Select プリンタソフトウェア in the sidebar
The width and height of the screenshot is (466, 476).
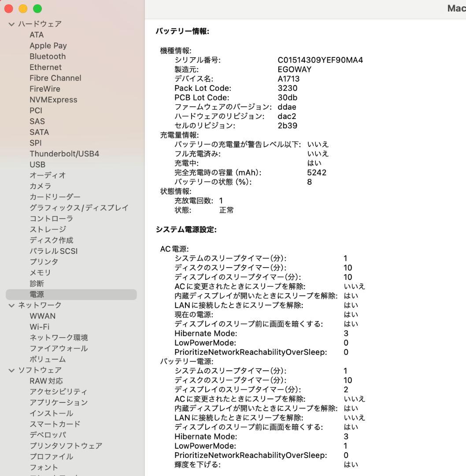tap(66, 446)
